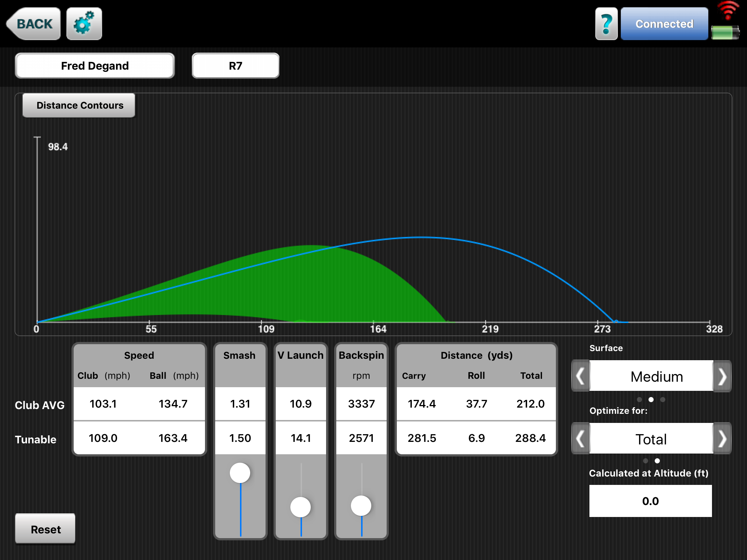The image size is (747, 560).
Task: Select Tunable V Launch 14.1
Action: pyautogui.click(x=301, y=438)
